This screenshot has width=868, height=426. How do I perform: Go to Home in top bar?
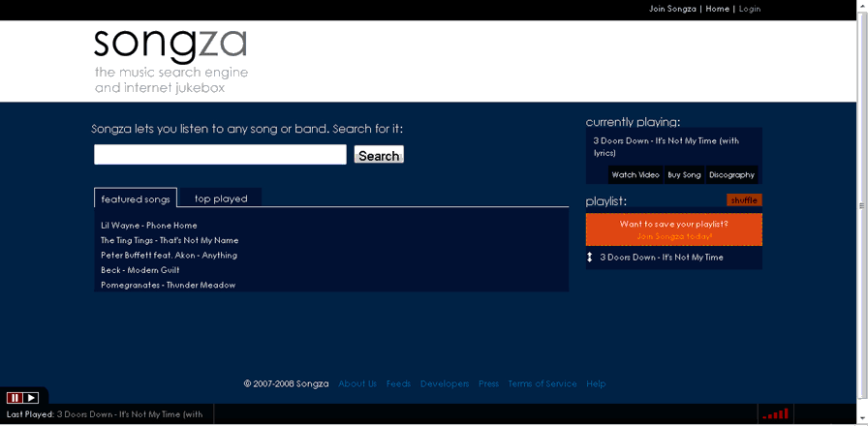click(x=717, y=9)
